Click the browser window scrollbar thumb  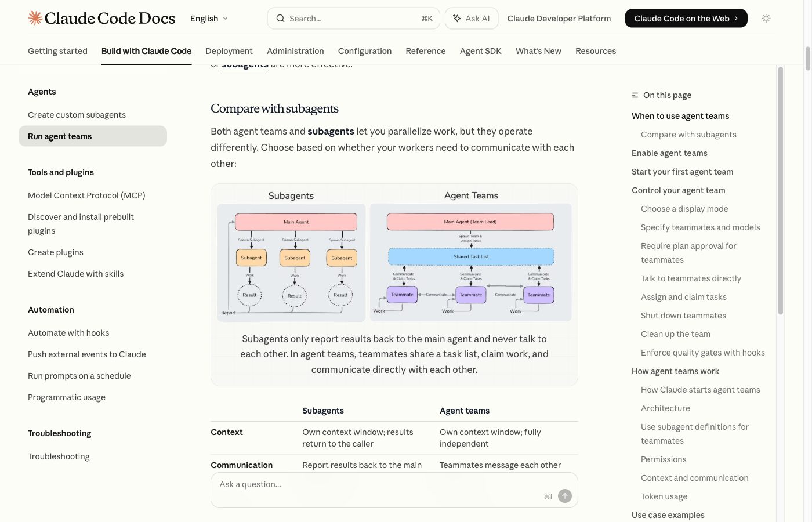807,58
